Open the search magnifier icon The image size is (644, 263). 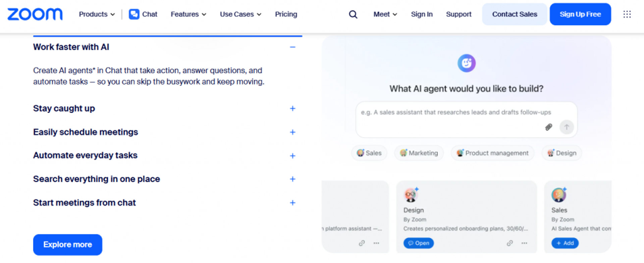(x=353, y=14)
